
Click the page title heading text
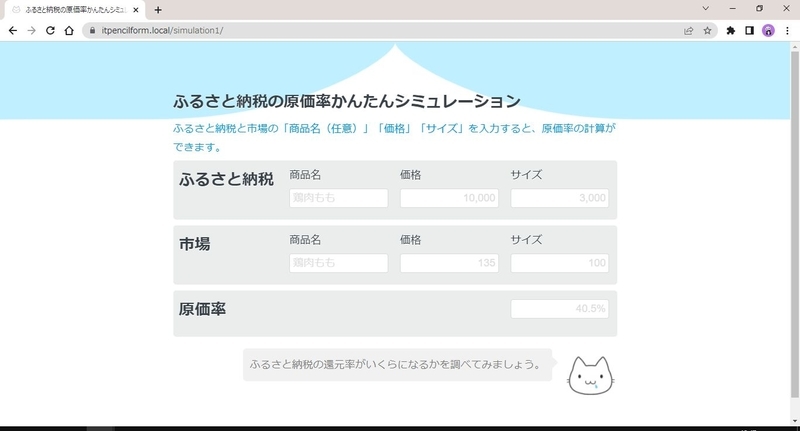[x=346, y=101]
